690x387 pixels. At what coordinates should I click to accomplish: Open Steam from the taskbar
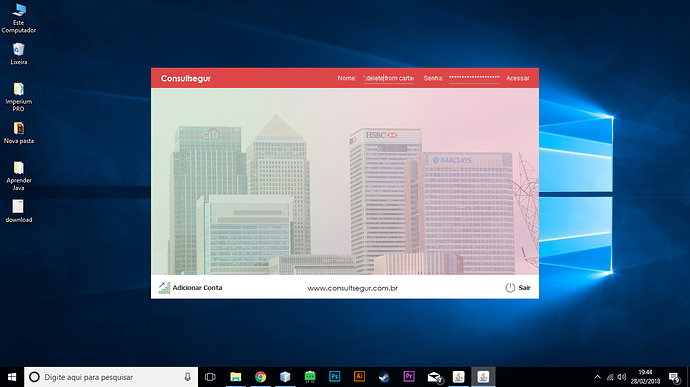(384, 377)
